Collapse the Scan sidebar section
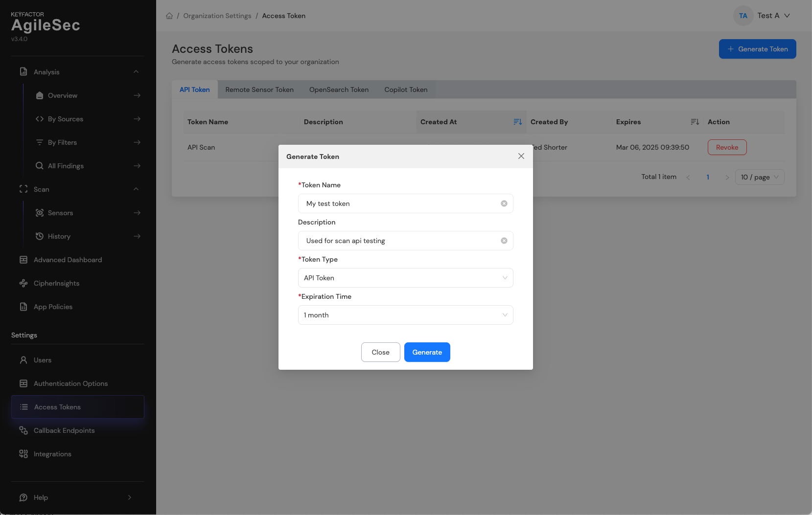This screenshot has width=812, height=515. tap(136, 189)
